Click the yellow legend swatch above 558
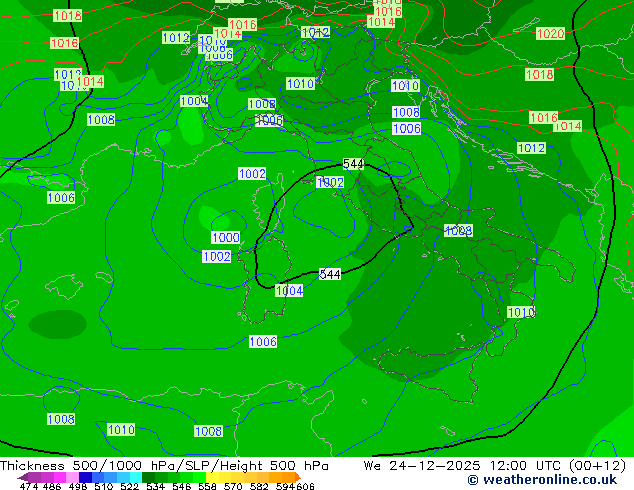The height and width of the screenshot is (490, 634). pyautogui.click(x=213, y=477)
